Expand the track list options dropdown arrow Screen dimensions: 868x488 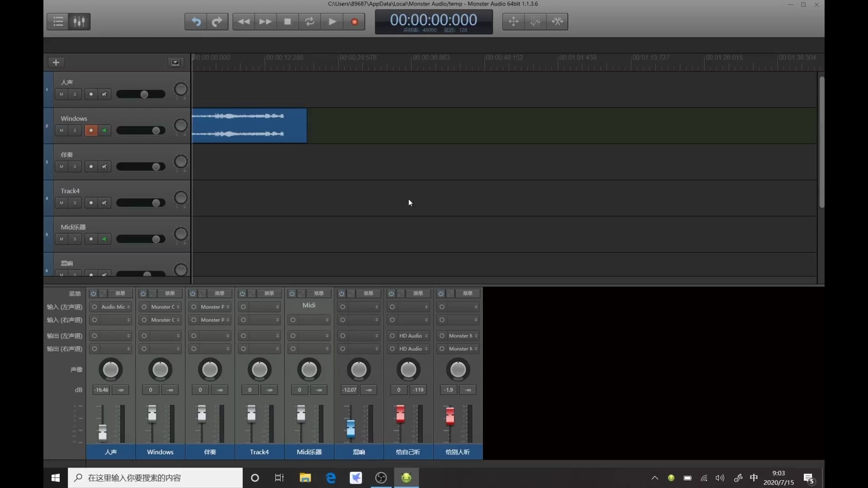click(175, 62)
